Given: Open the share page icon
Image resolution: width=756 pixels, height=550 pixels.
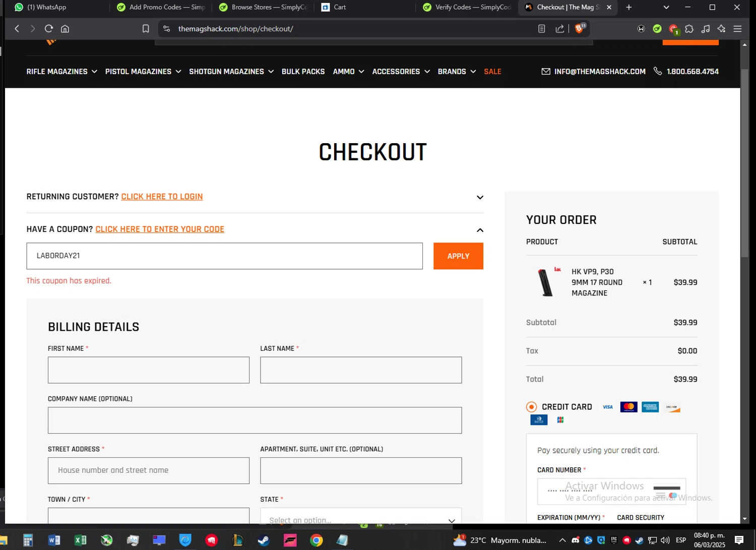Looking at the screenshot, I should [x=559, y=29].
